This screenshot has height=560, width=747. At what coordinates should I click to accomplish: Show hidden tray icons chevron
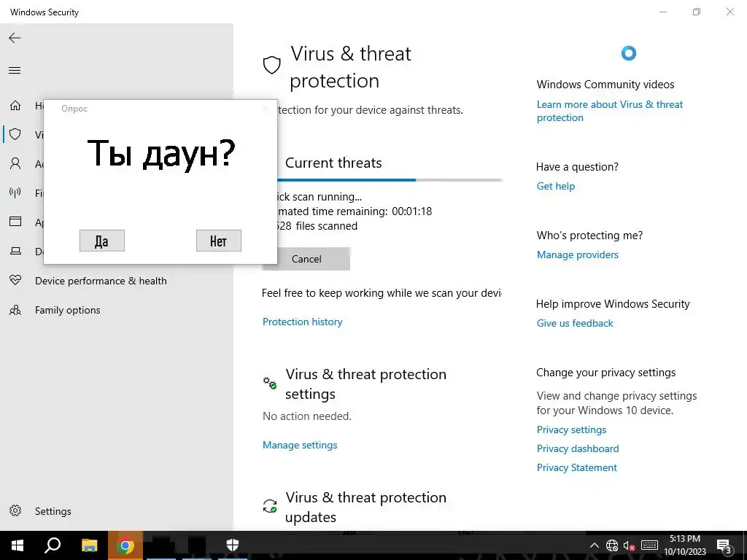coord(595,545)
